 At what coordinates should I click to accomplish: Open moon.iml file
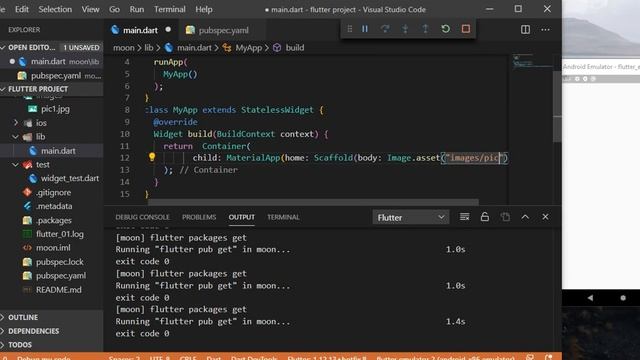tap(53, 248)
